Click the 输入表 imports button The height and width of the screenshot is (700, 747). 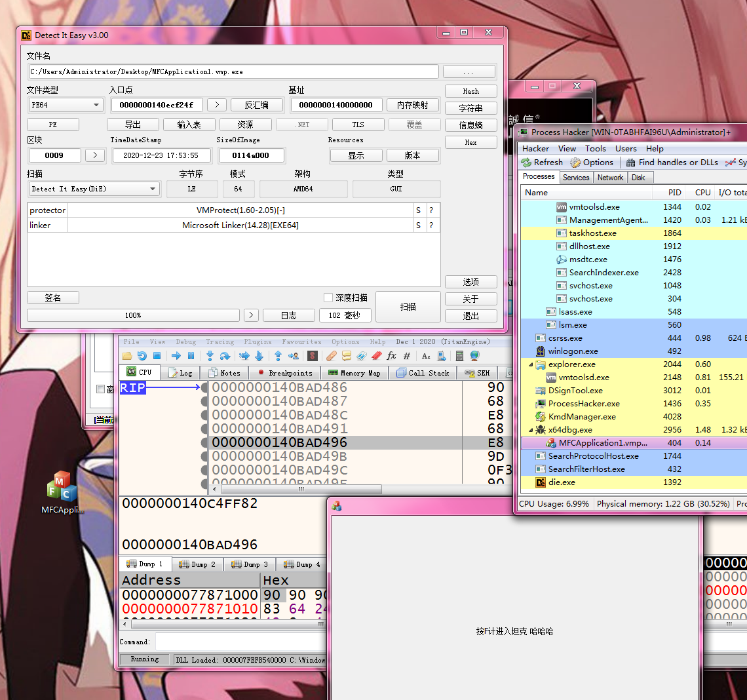tap(189, 125)
